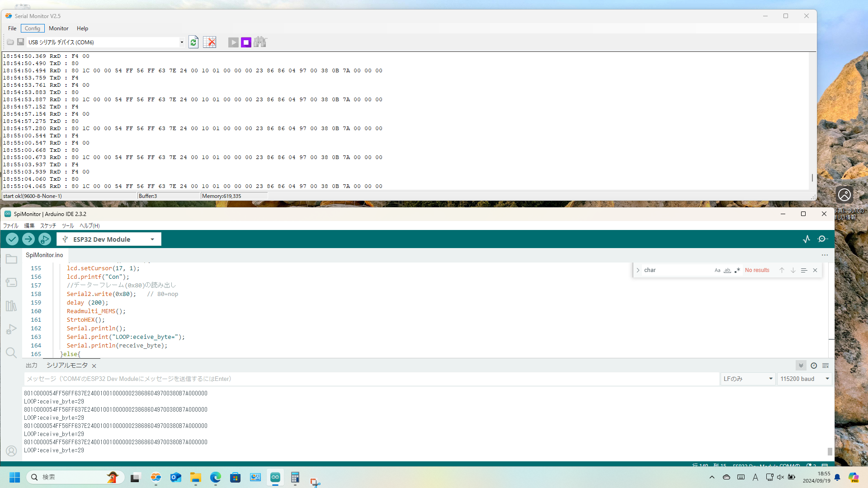This screenshot has width=868, height=488.
Task: Start debugging with the Debug play icon
Action: point(45,239)
